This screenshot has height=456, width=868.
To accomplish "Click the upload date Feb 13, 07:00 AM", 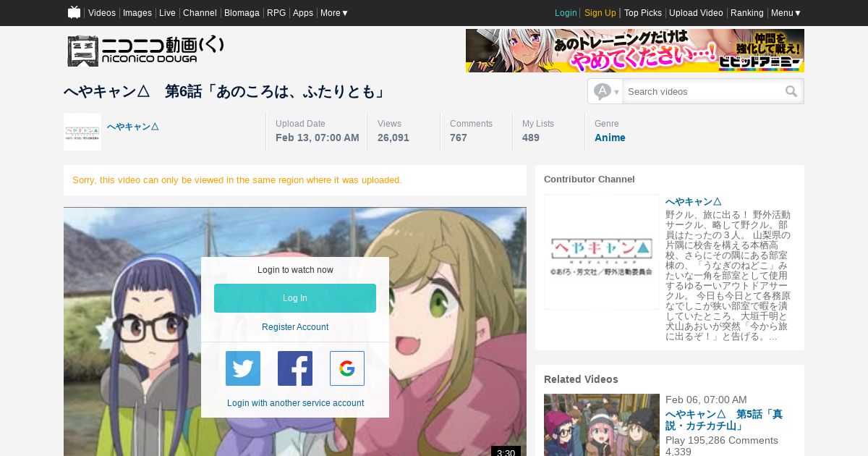I will tap(318, 138).
